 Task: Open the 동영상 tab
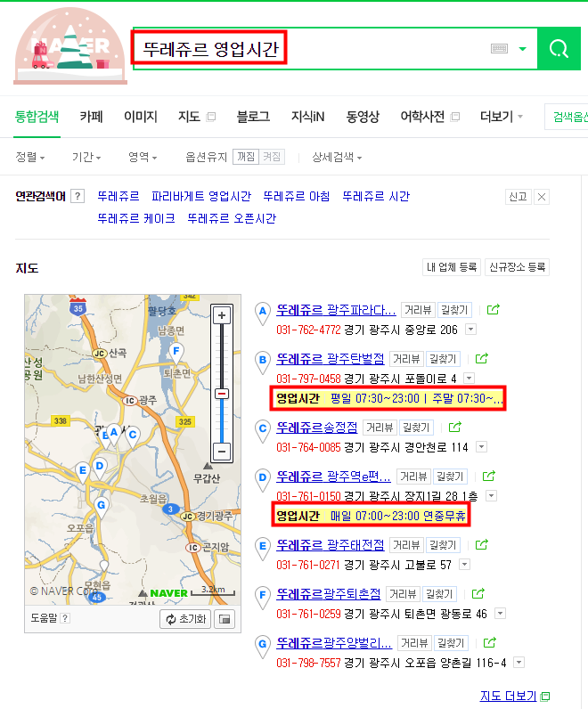click(x=363, y=117)
